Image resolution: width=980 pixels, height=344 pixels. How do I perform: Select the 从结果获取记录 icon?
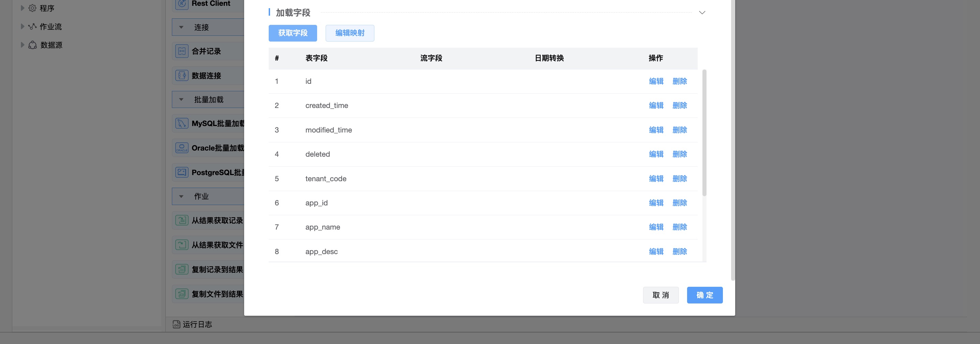tap(181, 220)
